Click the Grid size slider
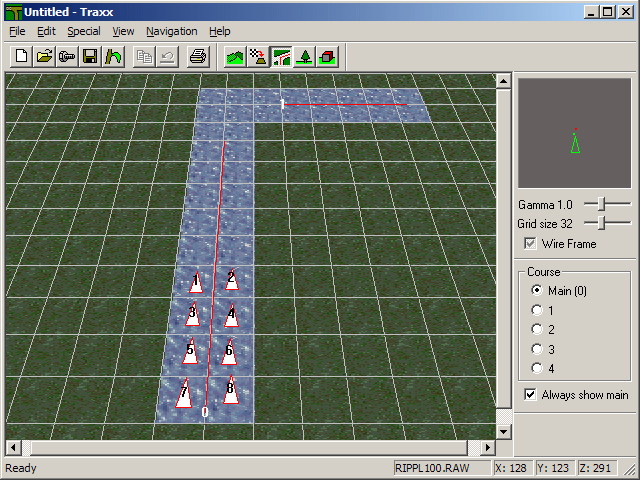 (x=602, y=224)
